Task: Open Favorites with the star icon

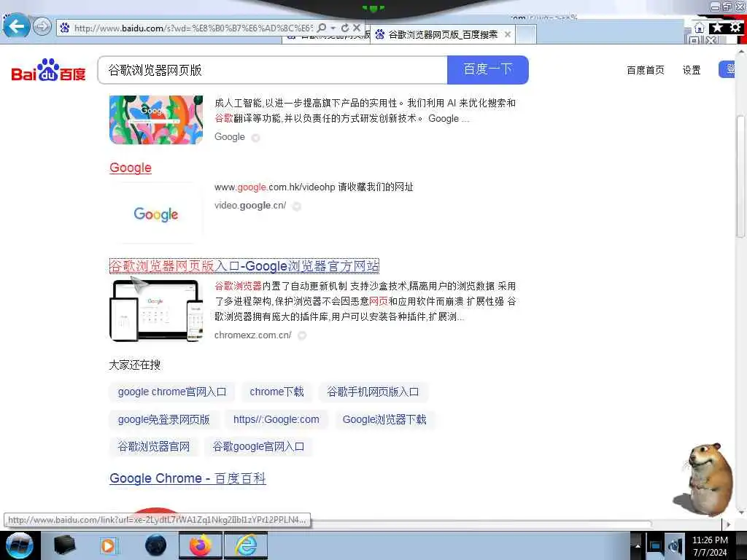Action: tap(717, 28)
